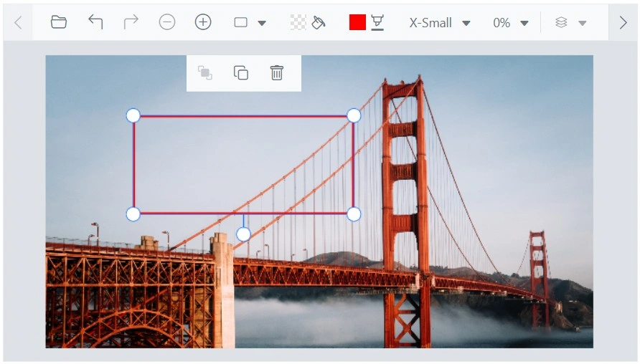Viewport: 640px width, 364px height.
Task: Click the bottom-right resize handle
Action: point(354,214)
